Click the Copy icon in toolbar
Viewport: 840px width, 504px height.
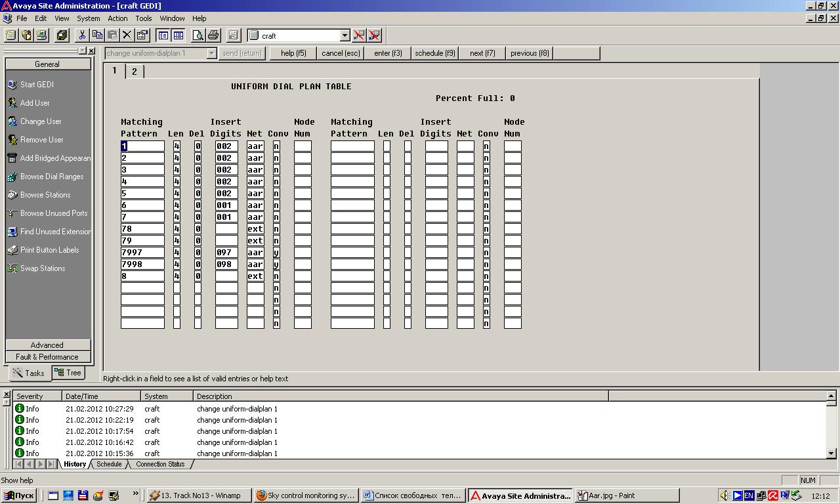click(97, 35)
